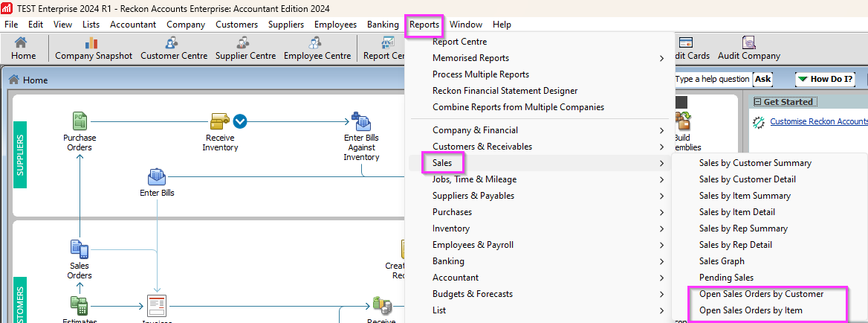Open the Edit menu
Screen dimensions: 868x323
(x=36, y=25)
